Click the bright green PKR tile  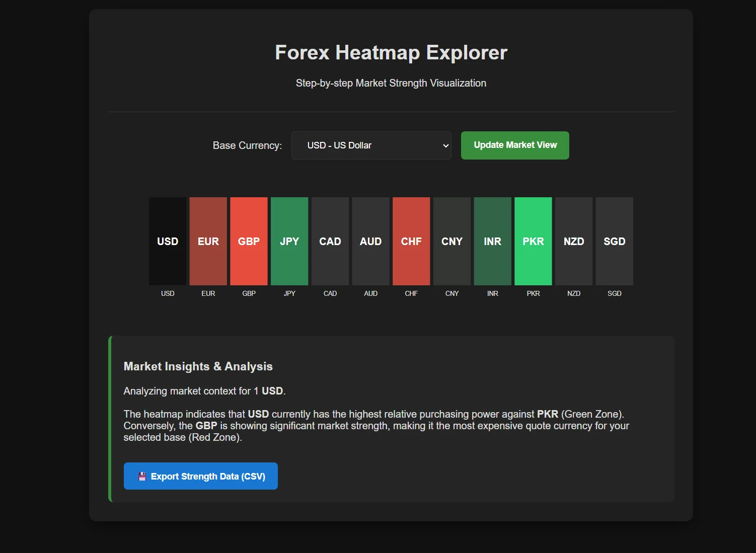[533, 241]
